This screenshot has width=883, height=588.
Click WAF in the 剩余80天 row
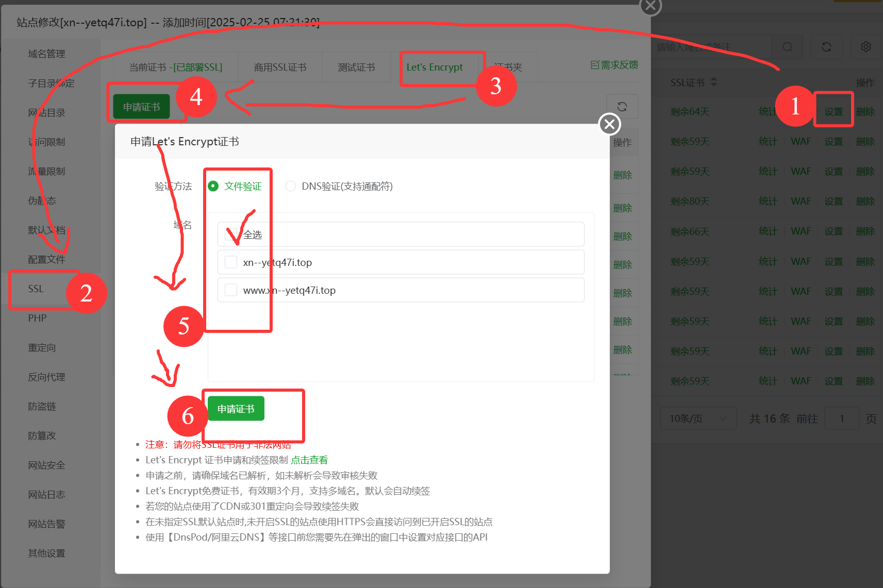(x=801, y=201)
